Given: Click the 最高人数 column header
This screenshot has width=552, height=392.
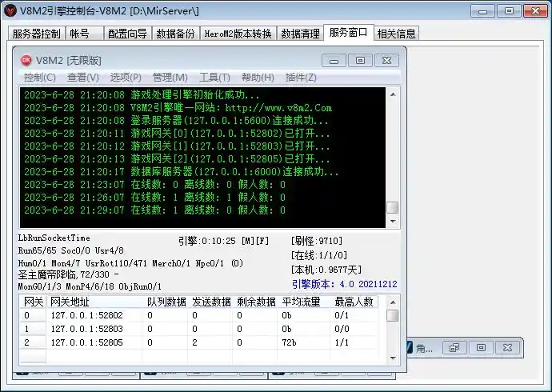Looking at the screenshot, I should pyautogui.click(x=354, y=302).
